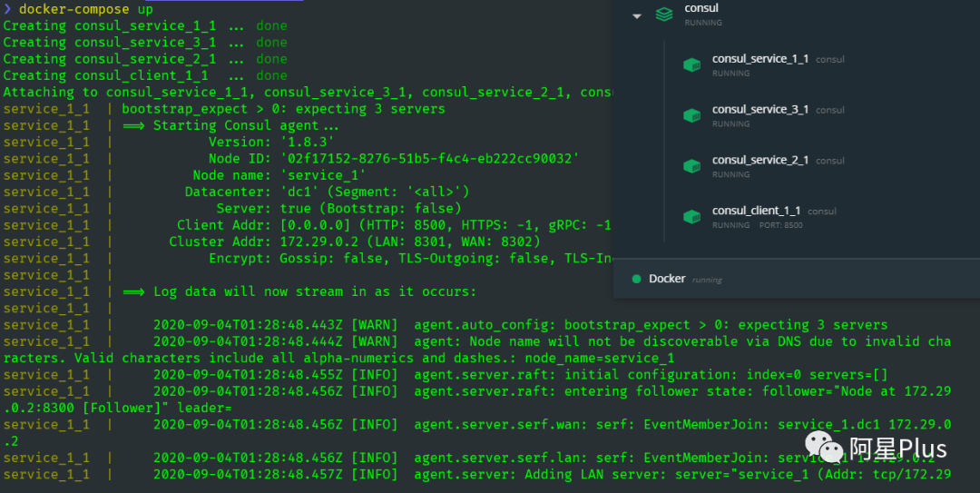The image size is (980, 493).
Task: Click the consul stack layers icon
Action: [x=663, y=14]
